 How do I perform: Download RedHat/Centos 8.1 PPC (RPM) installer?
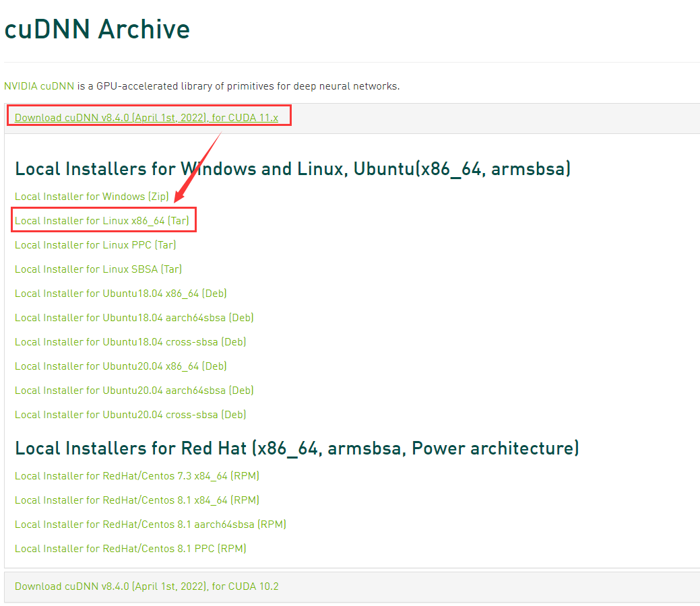click(x=130, y=549)
